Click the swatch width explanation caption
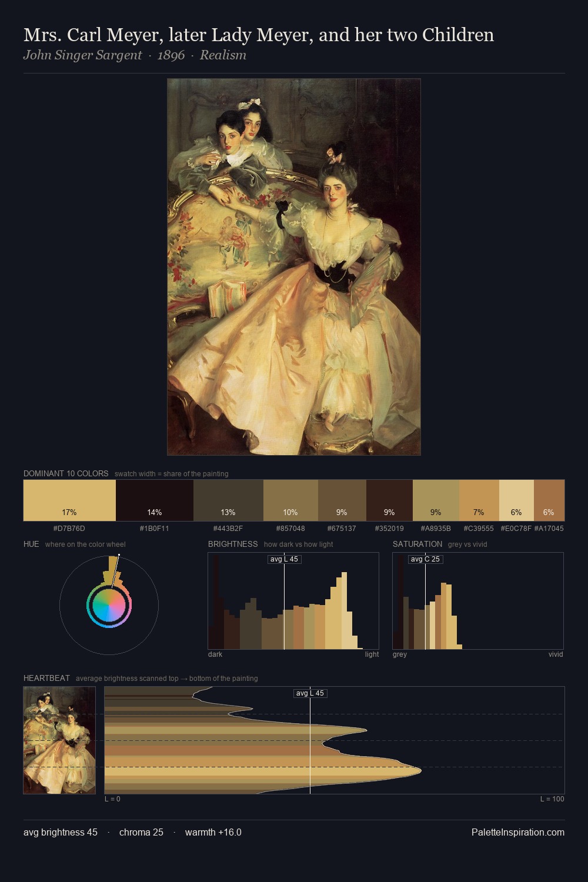This screenshot has height=882, width=588. coord(172,474)
